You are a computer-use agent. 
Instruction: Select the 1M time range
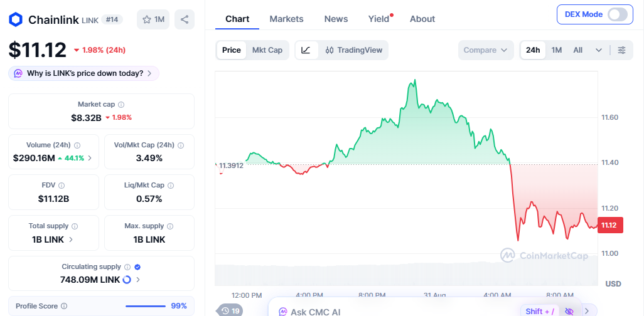[x=557, y=50]
